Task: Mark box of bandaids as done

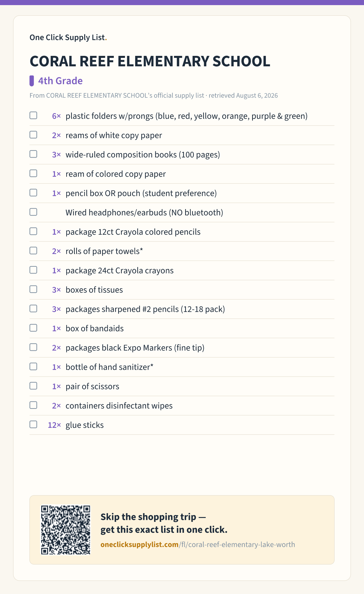Action: point(33,328)
